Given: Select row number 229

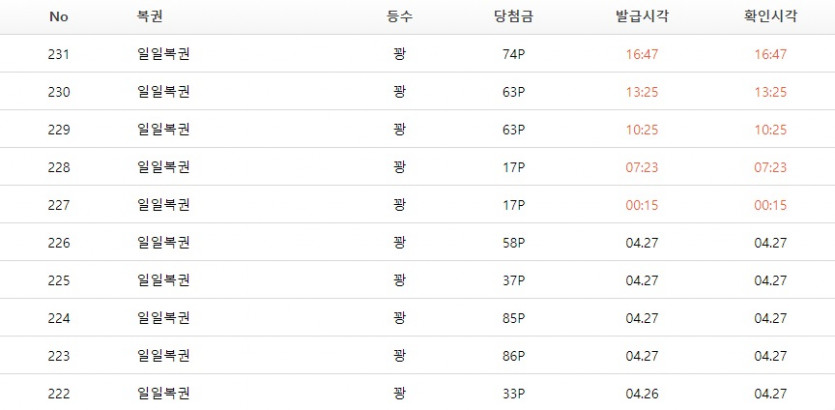Looking at the screenshot, I should coord(58,130).
